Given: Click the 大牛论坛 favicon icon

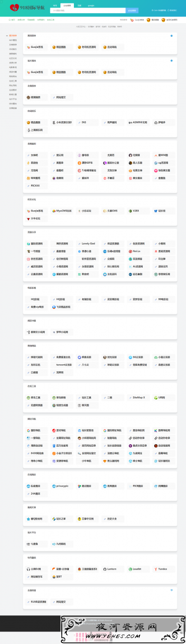Looking at the screenshot, I should click(29, 218).
